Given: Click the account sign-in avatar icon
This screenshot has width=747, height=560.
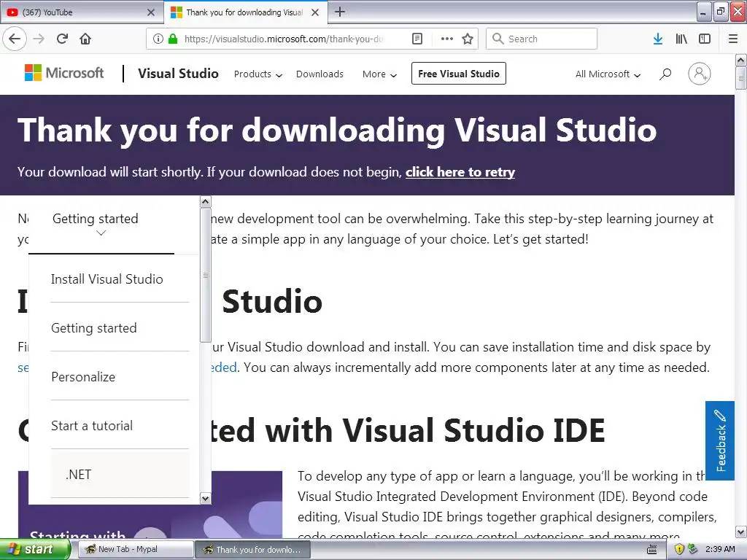Looking at the screenshot, I should pos(700,74).
